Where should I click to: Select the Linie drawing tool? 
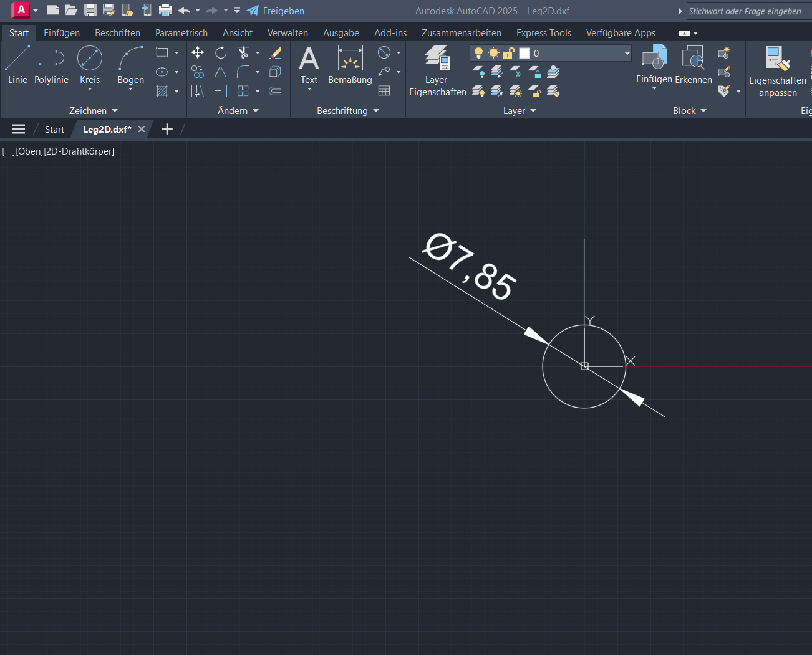[17, 65]
